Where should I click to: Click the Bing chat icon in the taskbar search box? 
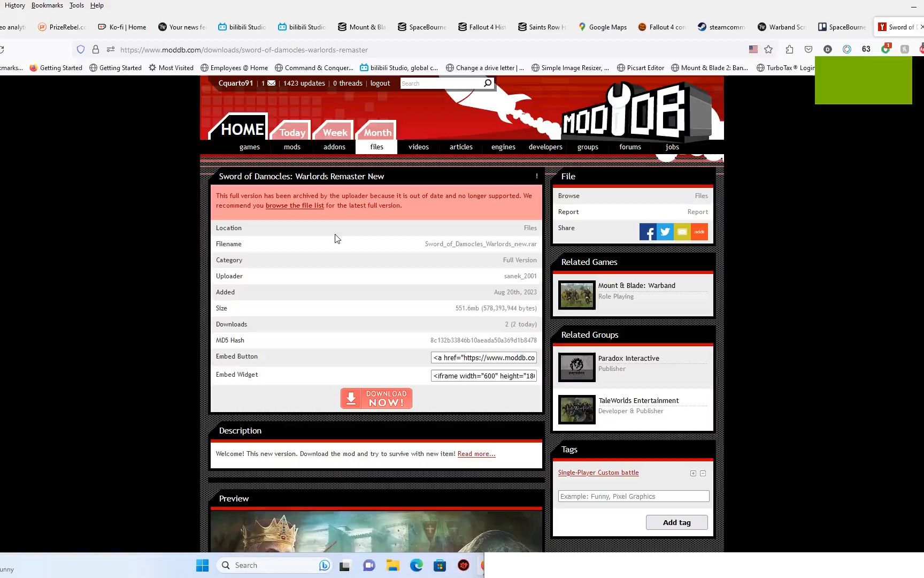[324, 565]
